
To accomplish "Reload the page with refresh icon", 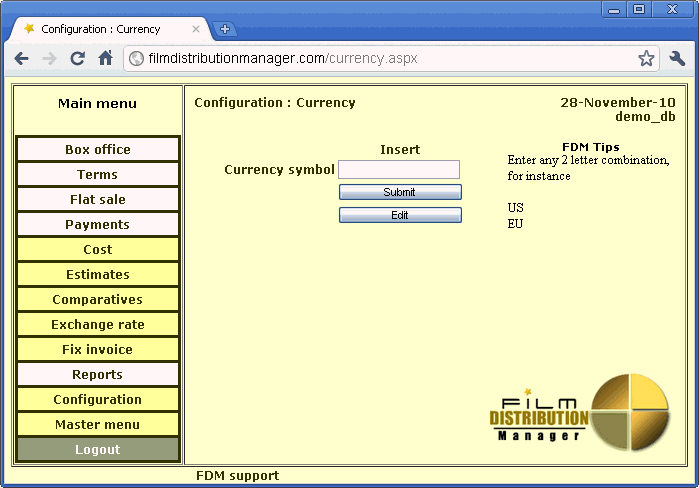I will (77, 58).
